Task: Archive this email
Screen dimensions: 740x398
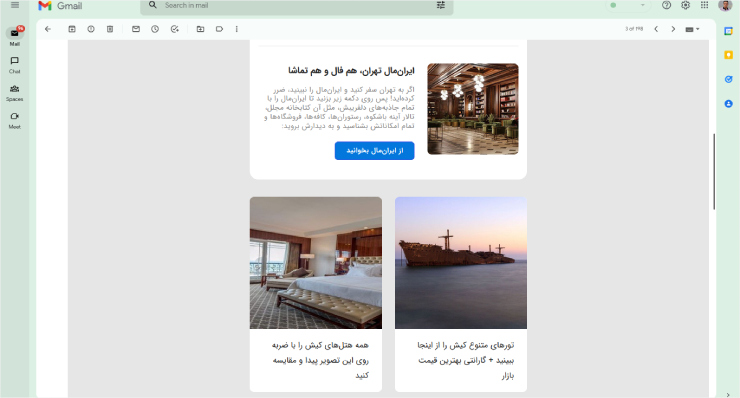Action: [72, 29]
